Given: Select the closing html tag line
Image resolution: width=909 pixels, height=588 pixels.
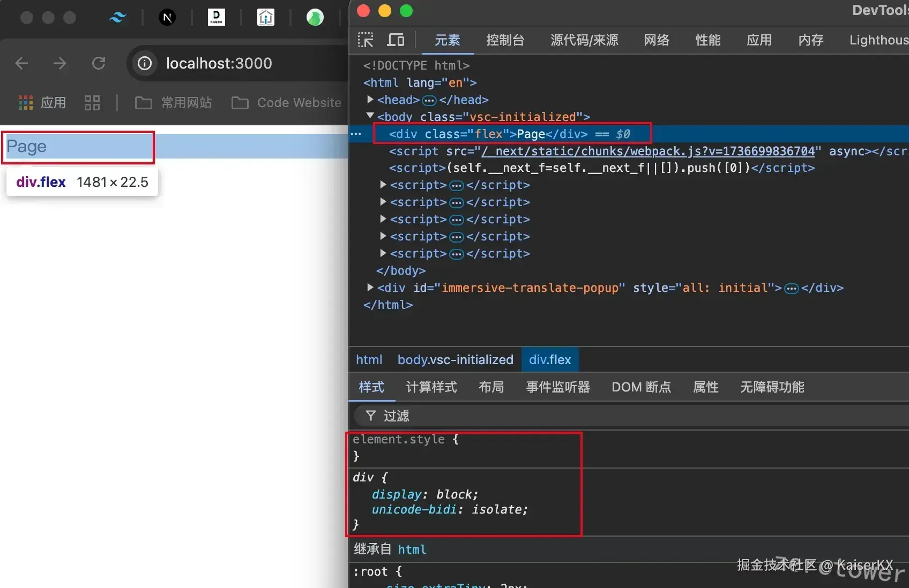Looking at the screenshot, I should (x=388, y=305).
